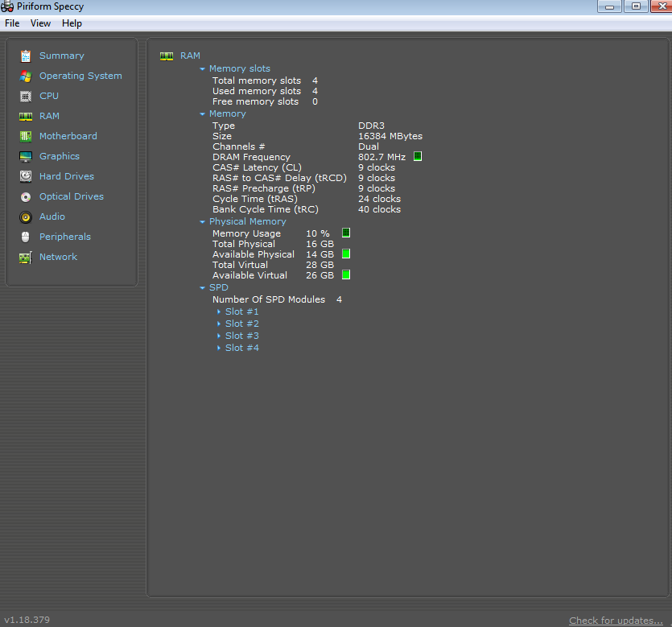Click the Memory Usage tray indicator icon

(x=346, y=233)
